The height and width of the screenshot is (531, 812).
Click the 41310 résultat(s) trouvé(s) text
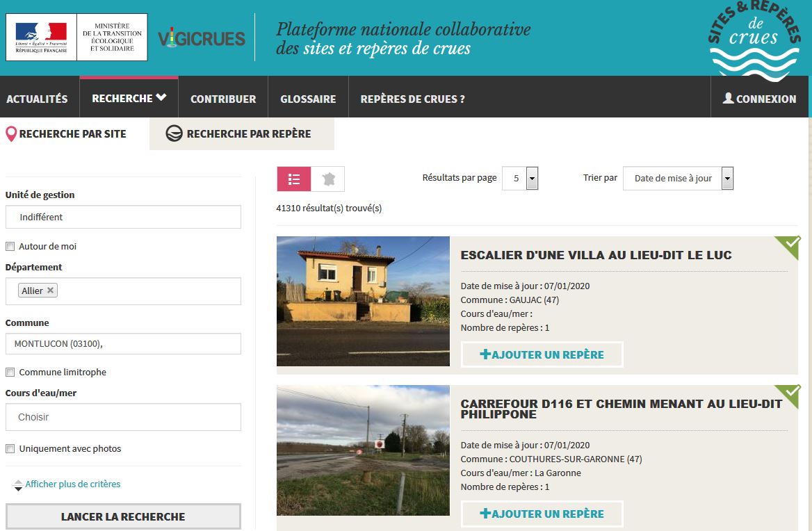pos(329,208)
